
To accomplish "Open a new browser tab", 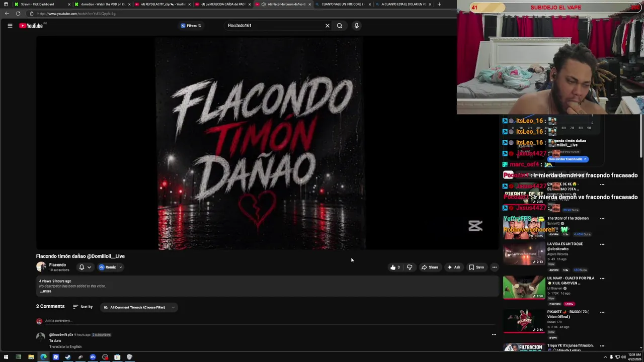I will point(439,4).
